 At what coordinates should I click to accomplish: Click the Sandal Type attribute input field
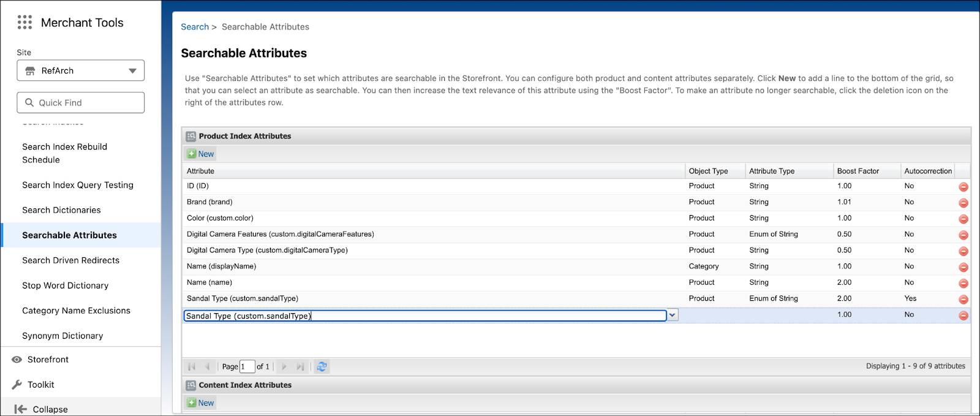pos(425,316)
